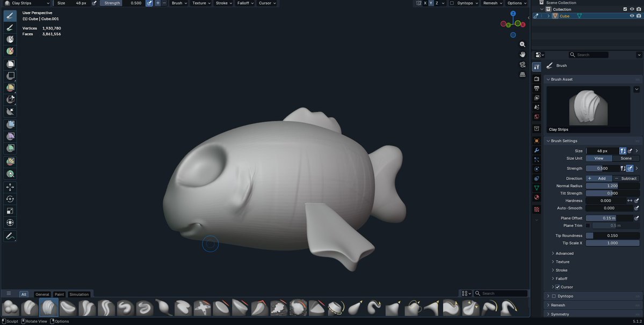Select the Rotate transform tool
This screenshot has height=325, width=644.
coord(10,199)
